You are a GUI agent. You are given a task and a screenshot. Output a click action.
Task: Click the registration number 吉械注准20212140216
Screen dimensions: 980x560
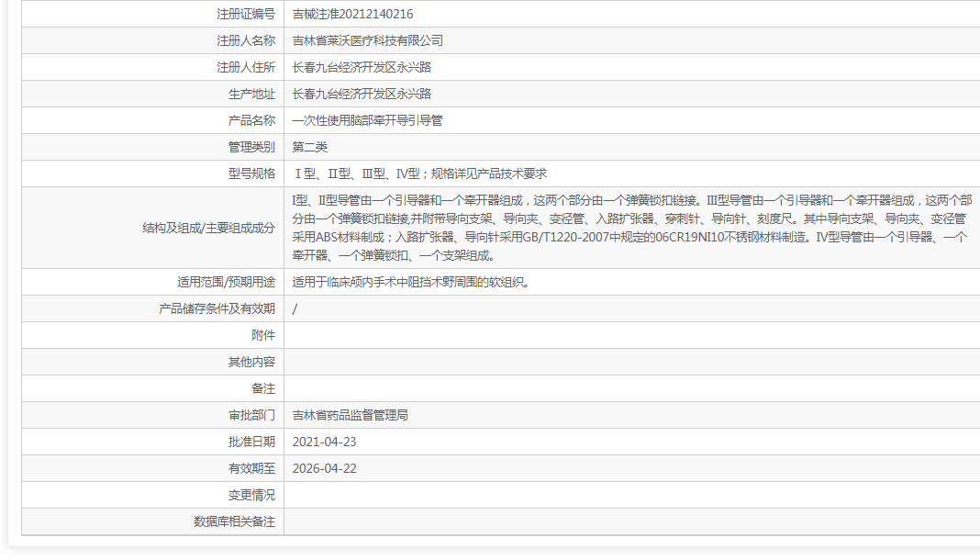click(360, 14)
